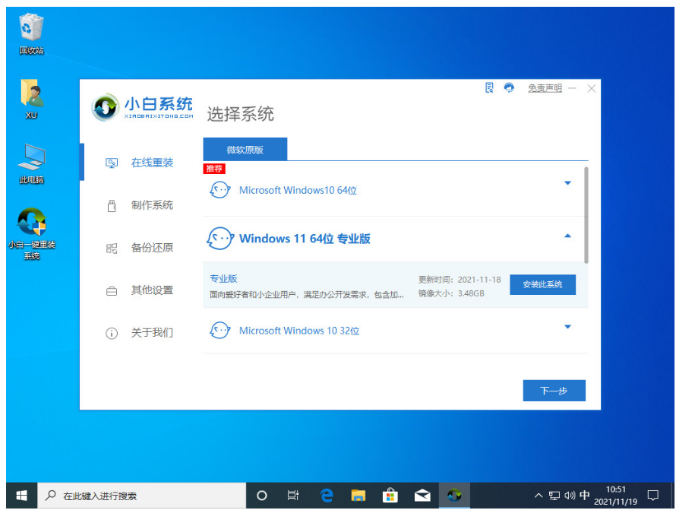Collapse the Windows 11 64位 专业版 entry
The width and height of the screenshot is (681, 513).
(567, 237)
